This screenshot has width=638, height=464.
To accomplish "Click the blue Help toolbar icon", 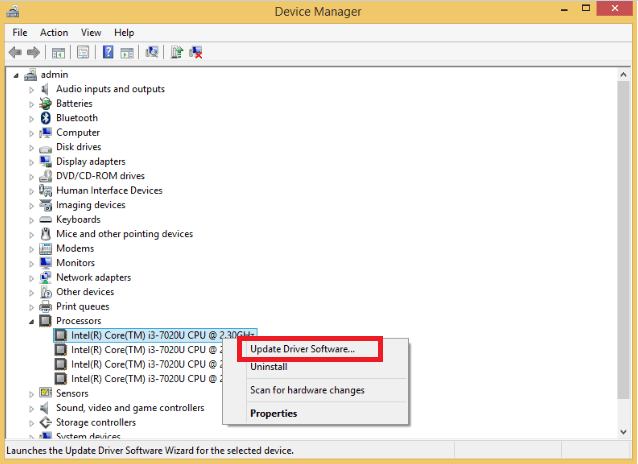I will (x=108, y=52).
